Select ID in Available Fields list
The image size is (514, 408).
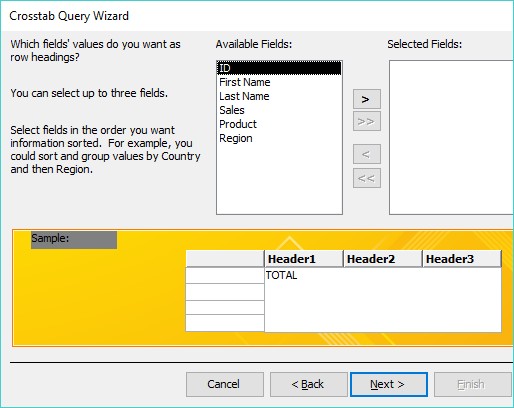coord(279,68)
